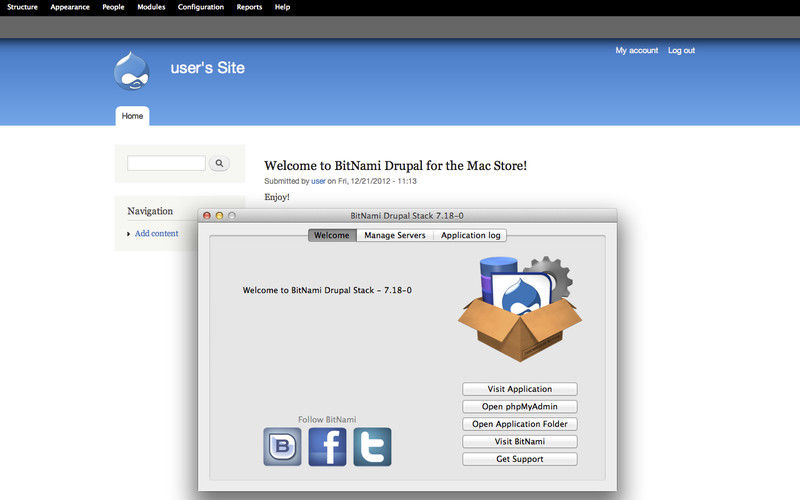Open the My account link
Viewport: 800px width, 500px height.
[636, 51]
